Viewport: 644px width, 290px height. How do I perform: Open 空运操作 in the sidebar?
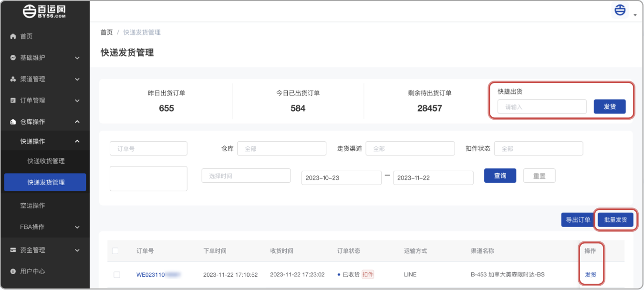[x=32, y=206]
